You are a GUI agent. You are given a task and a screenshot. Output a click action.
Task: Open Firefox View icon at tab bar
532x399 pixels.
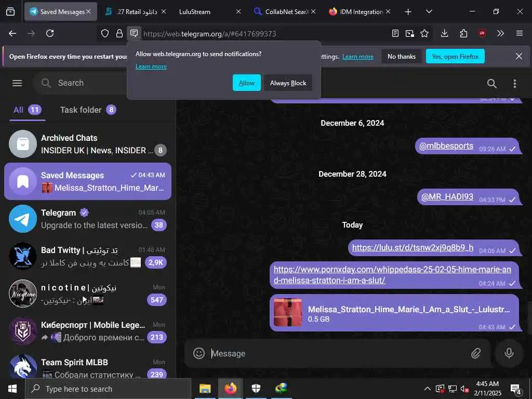10,11
